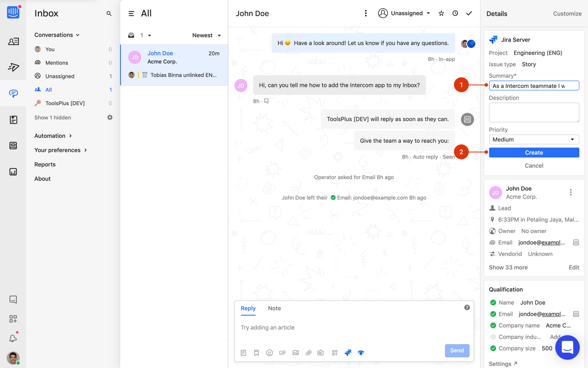Switch to the Note tab

(x=274, y=308)
